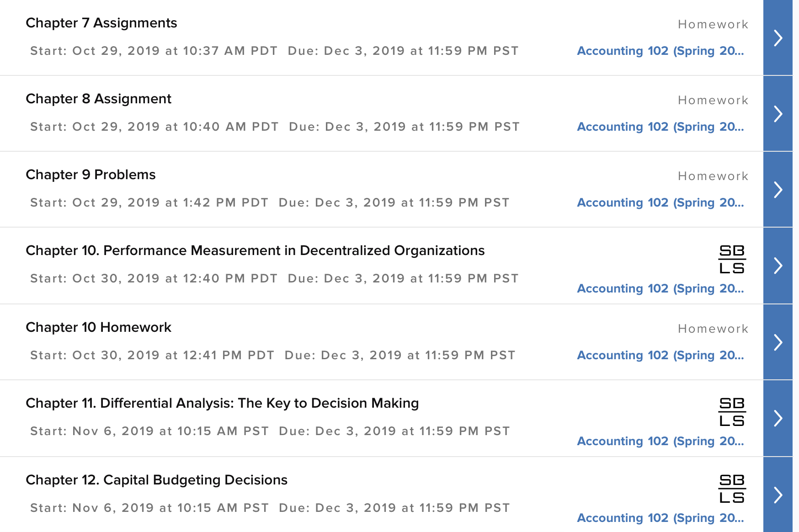The width and height of the screenshot is (799, 532).
Task: Open Chapter 9 Problems arrow button
Action: click(x=778, y=189)
